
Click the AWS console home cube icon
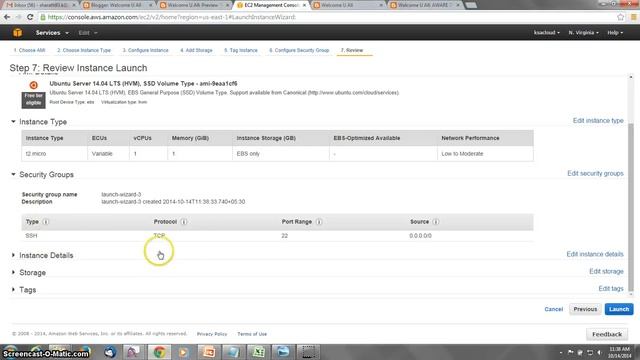click(x=17, y=33)
